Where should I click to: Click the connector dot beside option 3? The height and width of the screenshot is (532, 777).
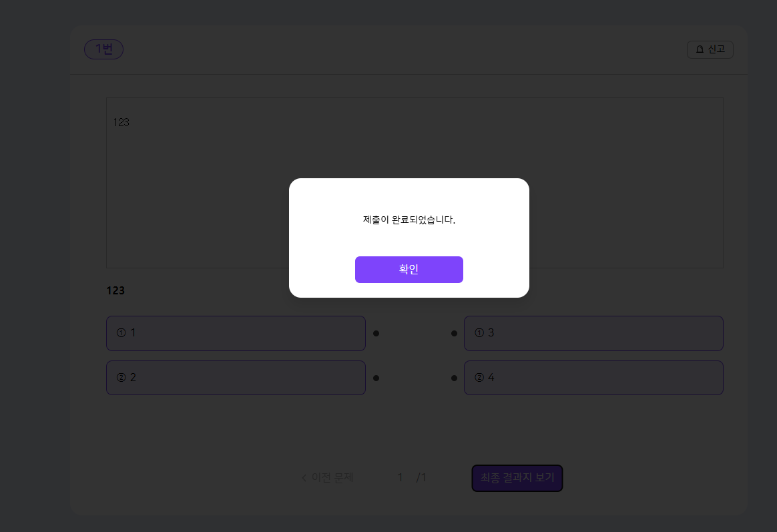[x=454, y=333]
